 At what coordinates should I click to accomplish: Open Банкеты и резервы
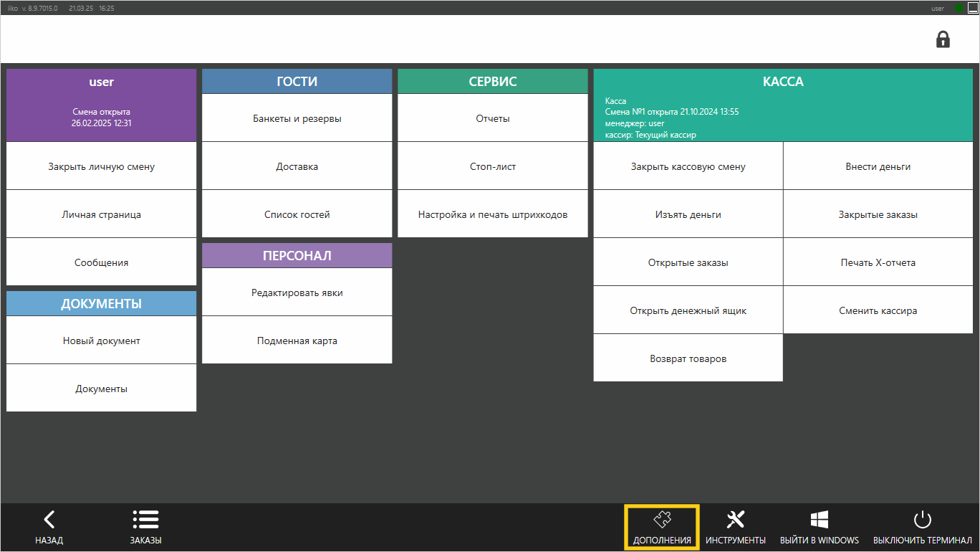pyautogui.click(x=297, y=118)
